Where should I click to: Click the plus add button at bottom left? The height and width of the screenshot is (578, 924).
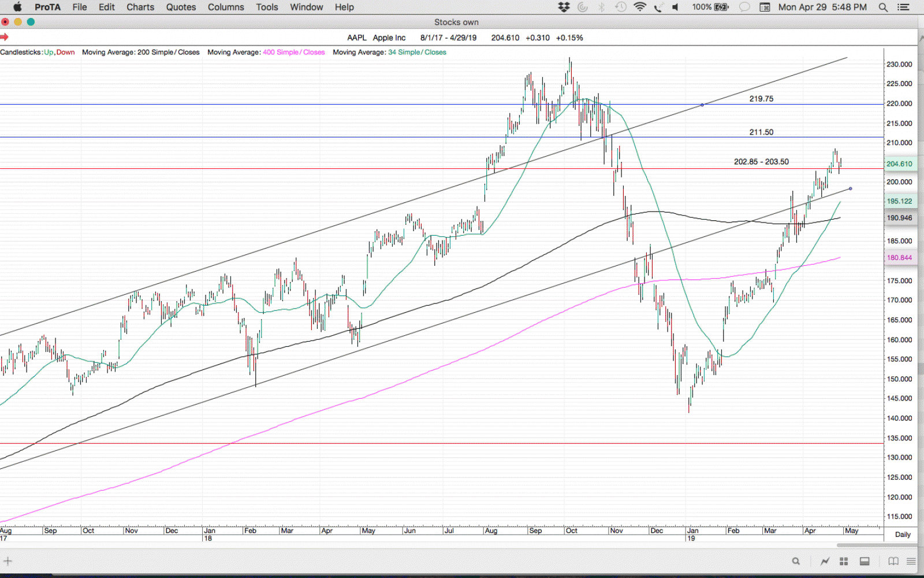pos(8,561)
